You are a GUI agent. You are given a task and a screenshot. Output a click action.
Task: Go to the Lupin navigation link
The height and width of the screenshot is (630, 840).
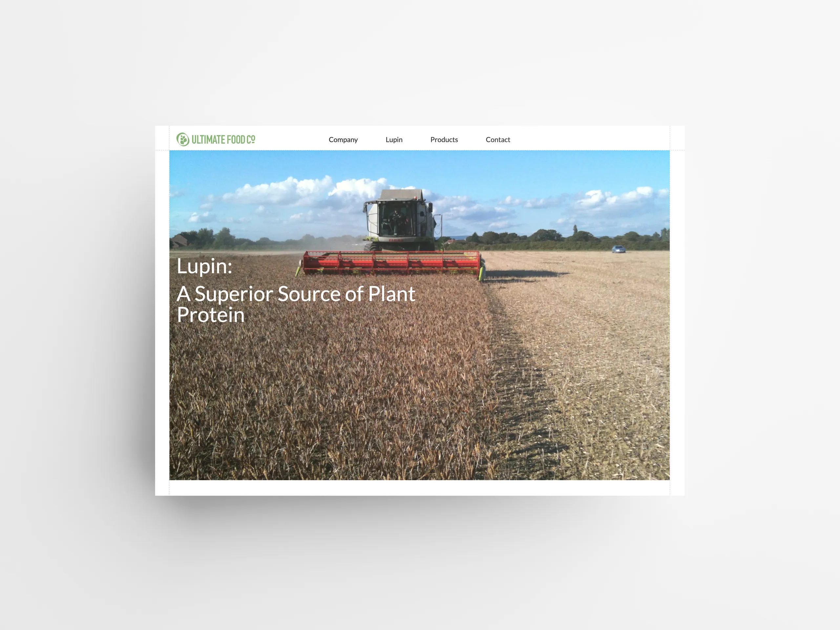click(394, 140)
